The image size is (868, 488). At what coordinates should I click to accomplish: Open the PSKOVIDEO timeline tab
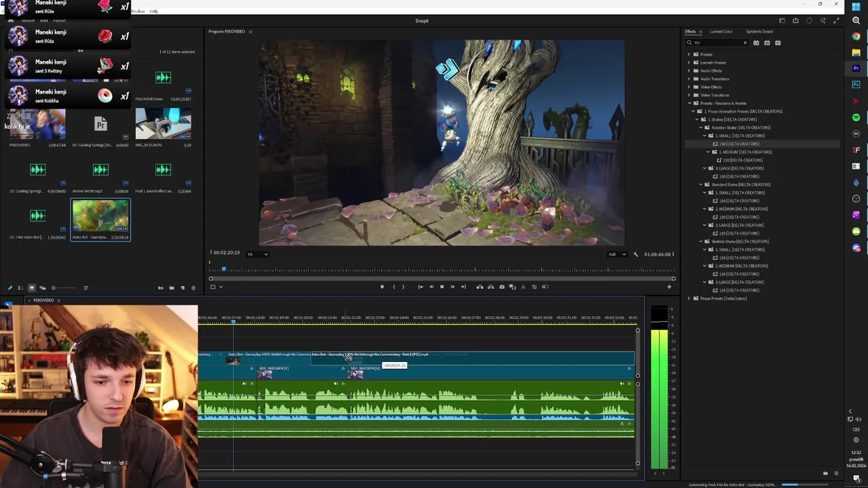pyautogui.click(x=43, y=300)
